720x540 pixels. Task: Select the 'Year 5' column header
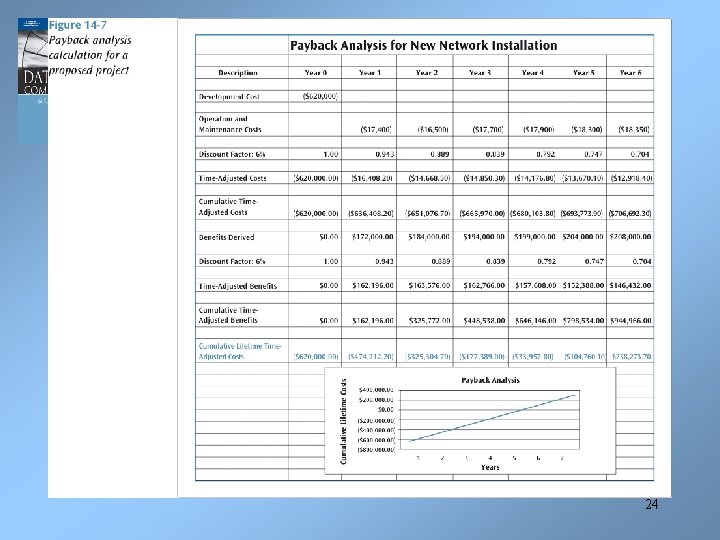click(x=584, y=73)
